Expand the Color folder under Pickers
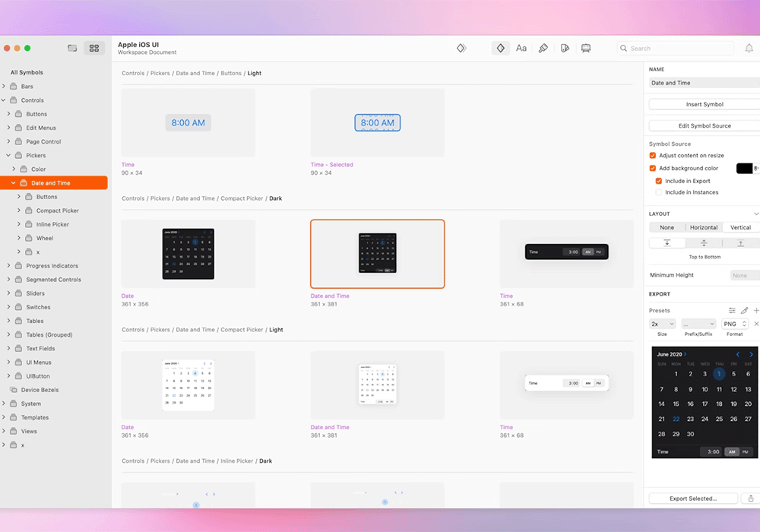Screen dimensions: 760x532 point(14,169)
